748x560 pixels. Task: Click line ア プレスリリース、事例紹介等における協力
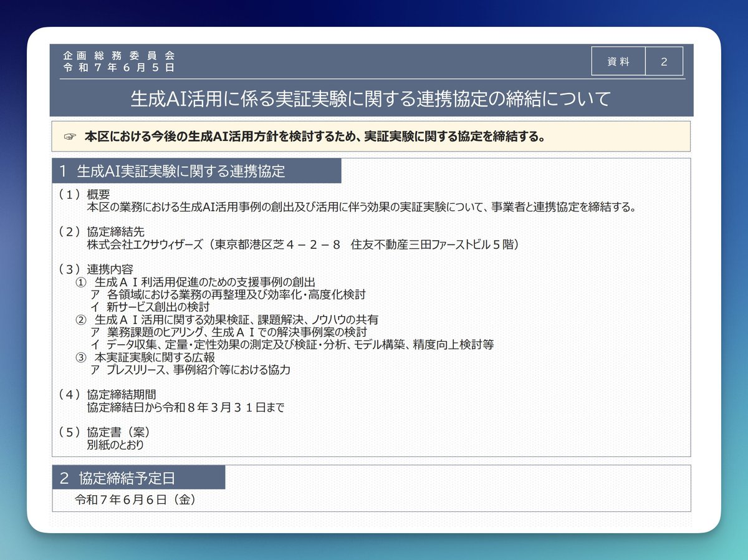[x=191, y=369]
